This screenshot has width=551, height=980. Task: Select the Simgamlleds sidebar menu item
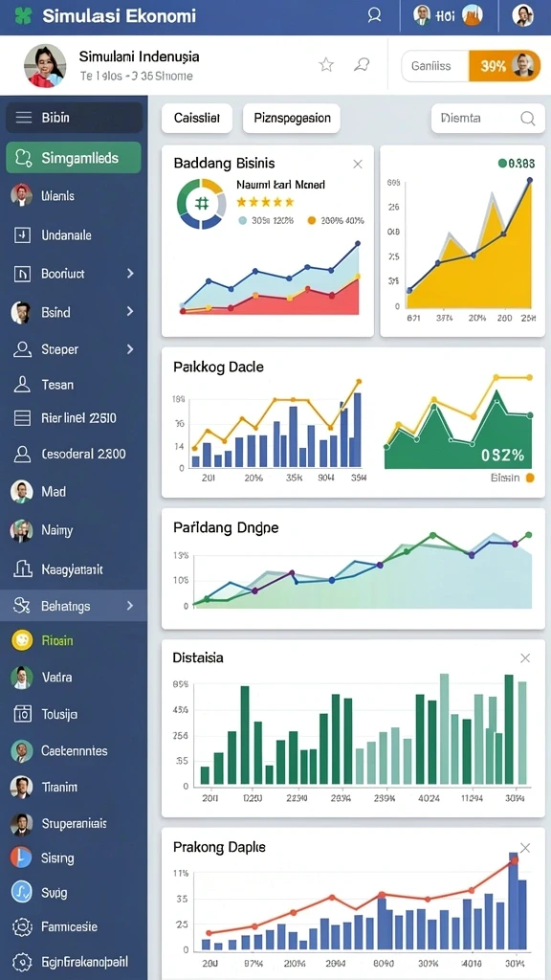click(74, 158)
